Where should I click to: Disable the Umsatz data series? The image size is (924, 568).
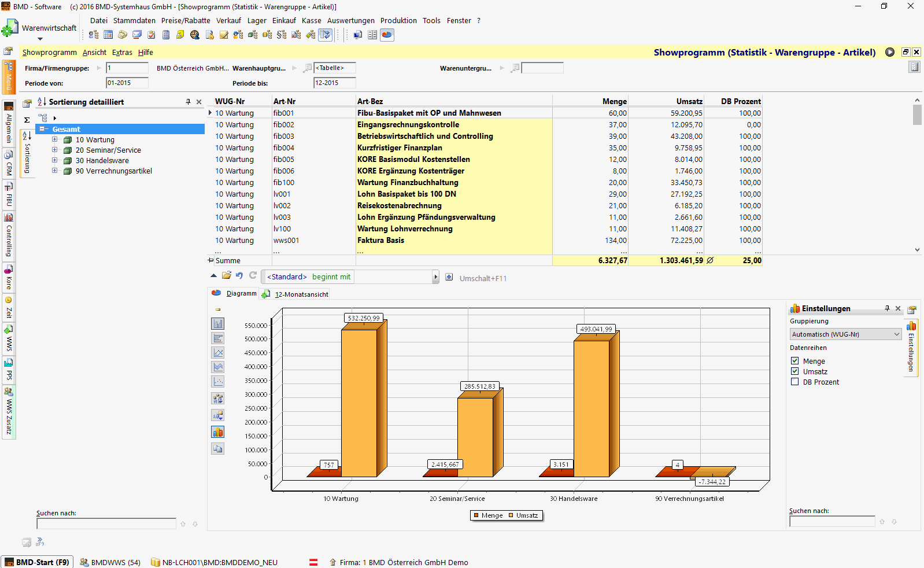[795, 371]
